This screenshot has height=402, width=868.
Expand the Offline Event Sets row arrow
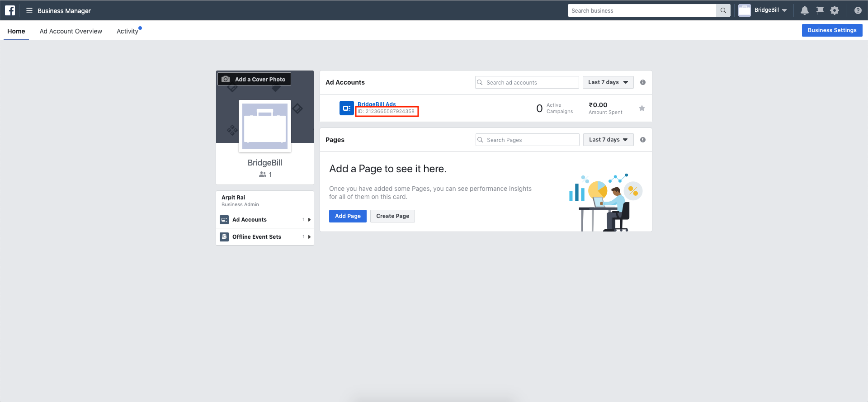[x=309, y=237]
